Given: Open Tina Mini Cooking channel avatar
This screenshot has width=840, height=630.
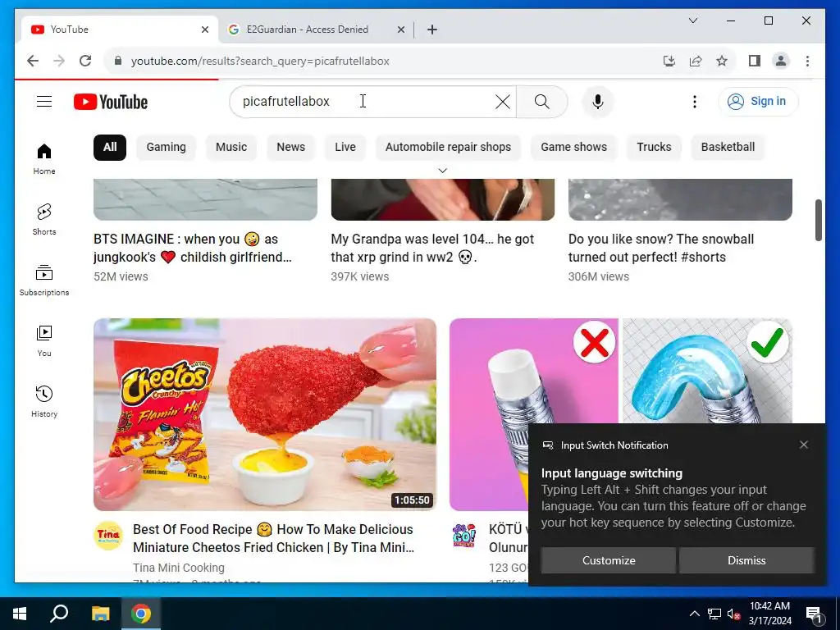Looking at the screenshot, I should click(x=108, y=536).
